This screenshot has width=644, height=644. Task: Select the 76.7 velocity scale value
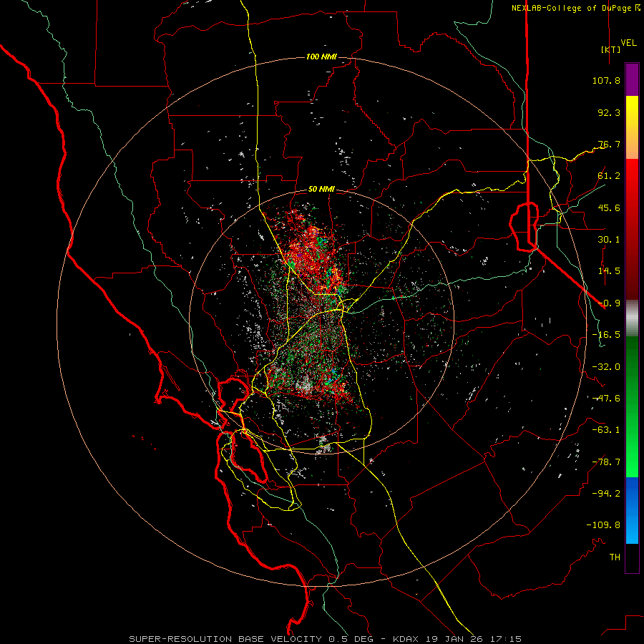[x=609, y=144]
